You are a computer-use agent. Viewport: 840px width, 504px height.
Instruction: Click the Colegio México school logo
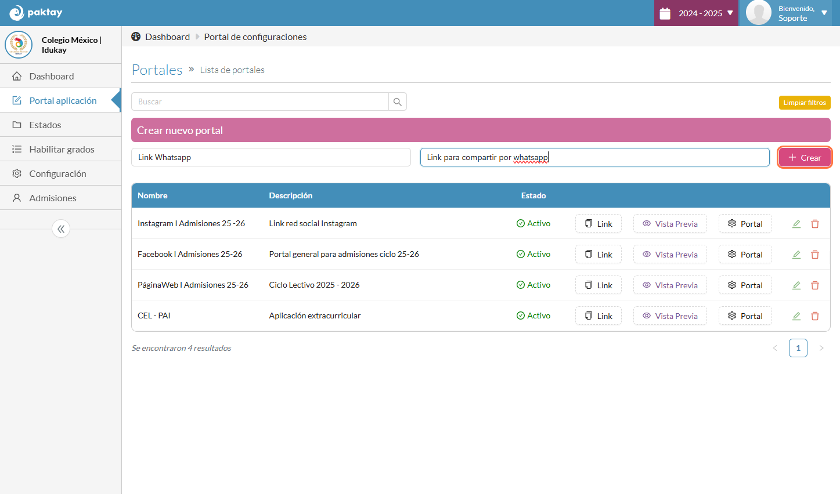(19, 45)
